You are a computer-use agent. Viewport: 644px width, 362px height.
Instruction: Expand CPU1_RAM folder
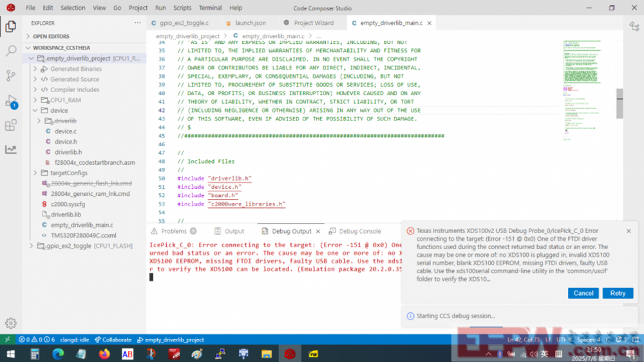tap(35, 100)
